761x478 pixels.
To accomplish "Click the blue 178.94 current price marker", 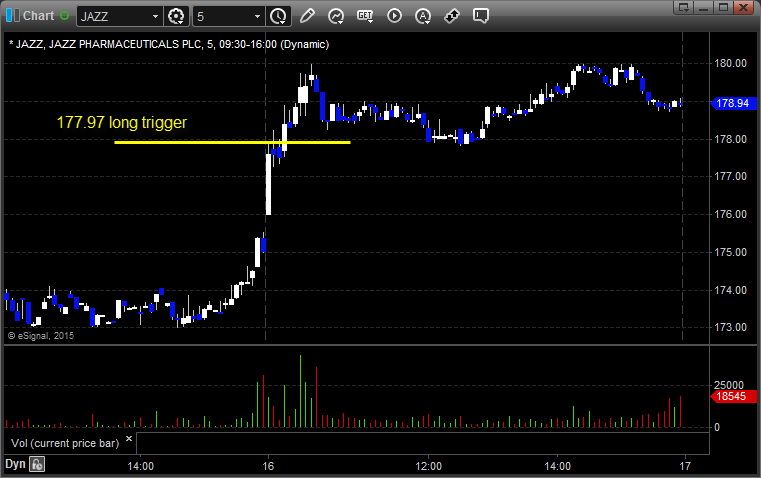I will pos(733,103).
